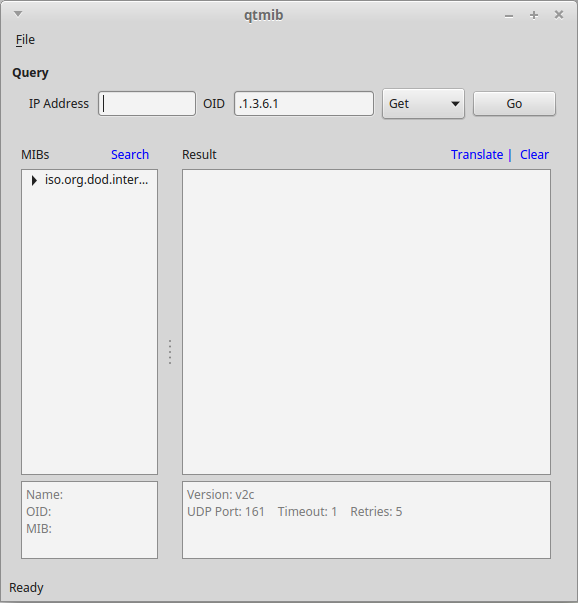578x603 pixels.
Task: Select the iso.org.dod.inter... tree row
Action: pyautogui.click(x=89, y=180)
